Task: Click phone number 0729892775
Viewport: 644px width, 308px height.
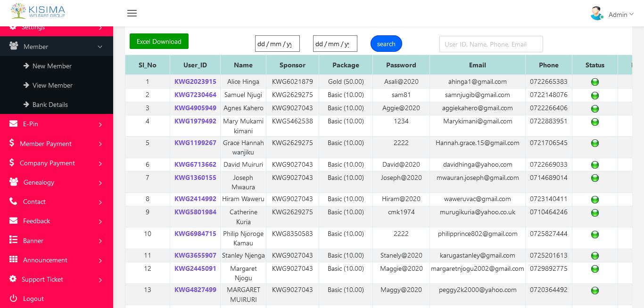Action: click(549, 268)
